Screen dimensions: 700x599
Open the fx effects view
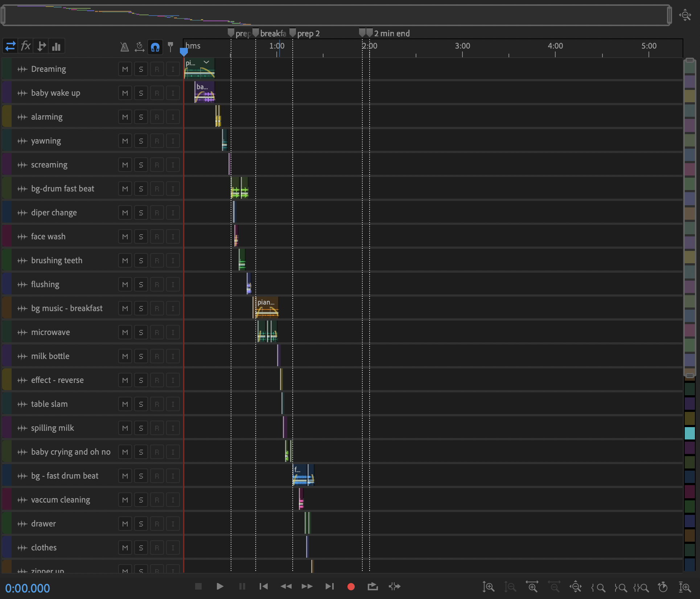[x=26, y=46]
